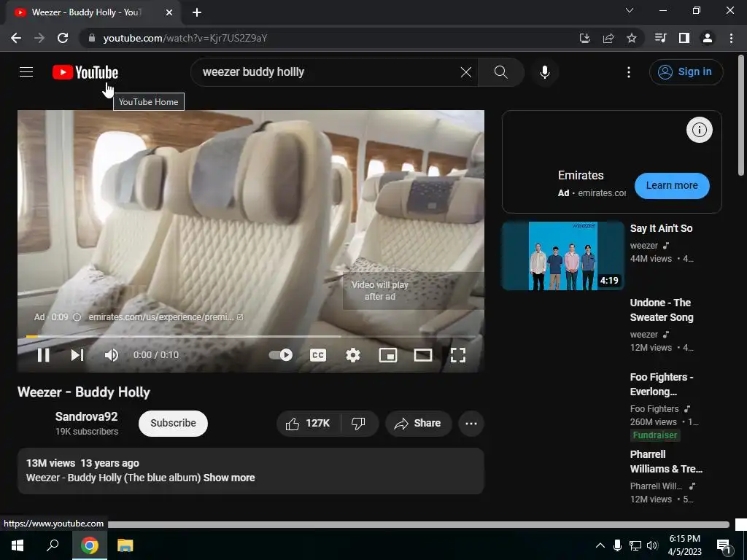Clear the search box text
The height and width of the screenshot is (560, 747).
coord(466,72)
